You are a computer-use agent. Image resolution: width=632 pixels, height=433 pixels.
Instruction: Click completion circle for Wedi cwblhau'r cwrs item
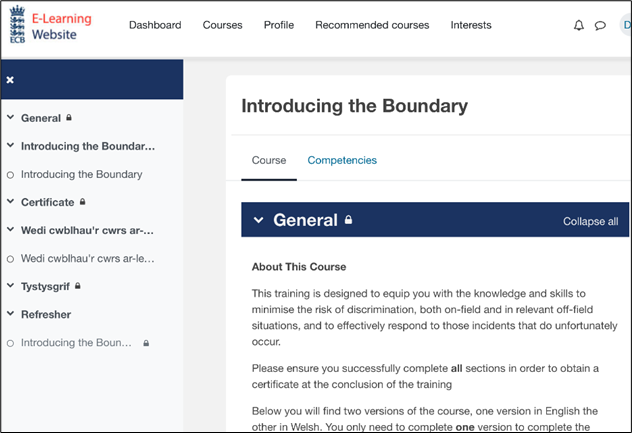[10, 259]
